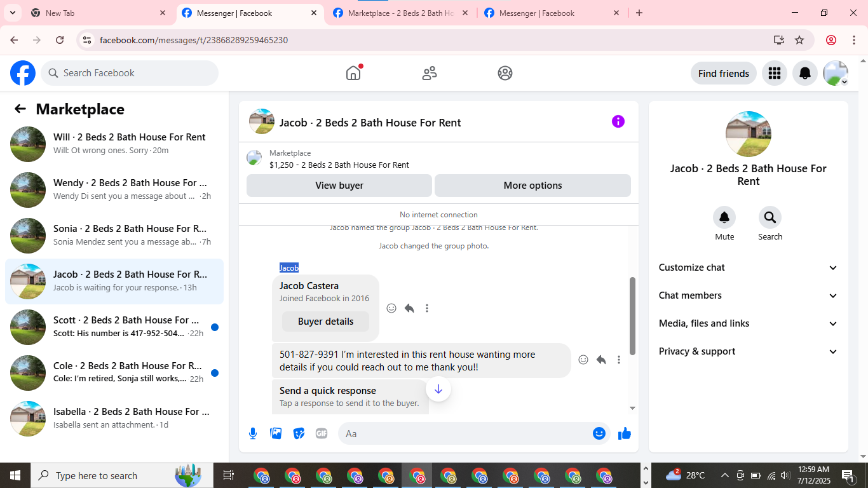Open the Scott conversation
The width and height of the screenshot is (868, 488).
pyautogui.click(x=114, y=327)
